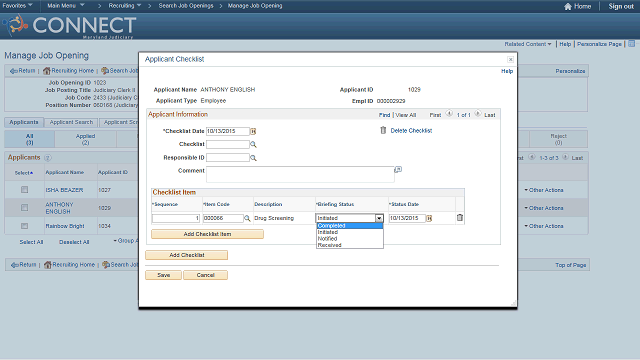Delete Drug Screening row trash icon
Viewport: 640px width, 360px height.
click(460, 218)
